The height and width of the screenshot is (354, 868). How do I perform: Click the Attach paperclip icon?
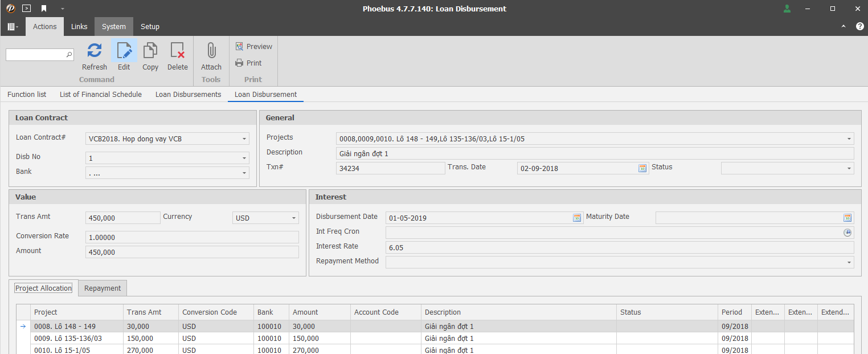(x=211, y=51)
